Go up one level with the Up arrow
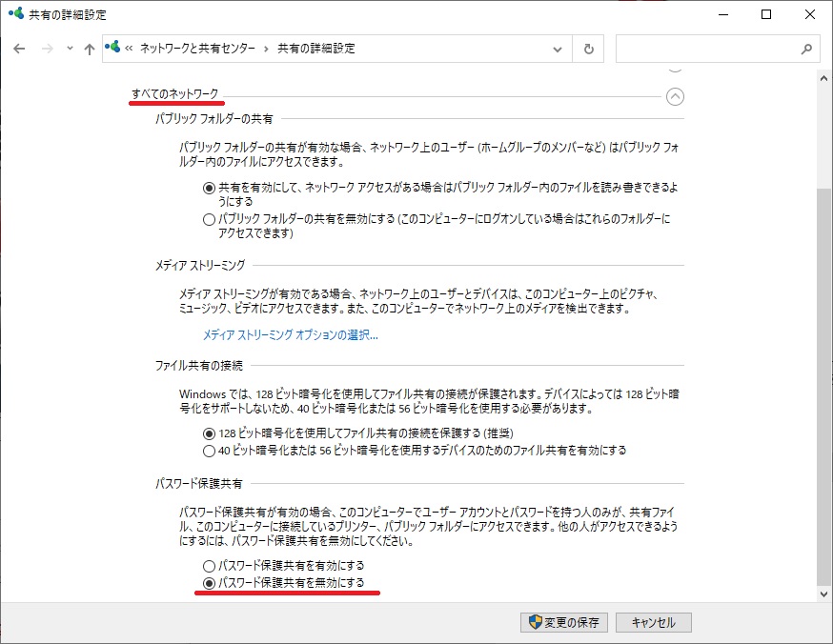The height and width of the screenshot is (644, 833). tap(90, 49)
